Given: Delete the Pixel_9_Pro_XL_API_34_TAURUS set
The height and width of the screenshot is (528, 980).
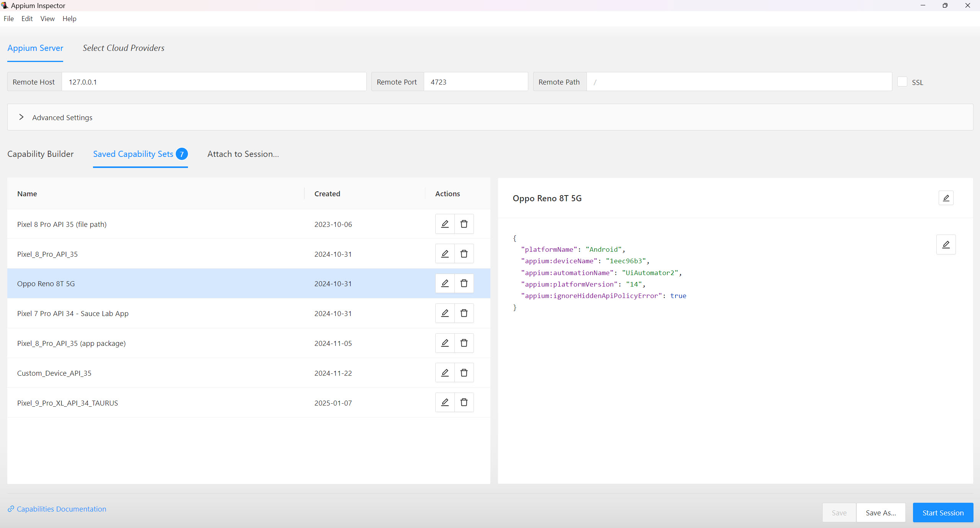Looking at the screenshot, I should pyautogui.click(x=464, y=403).
